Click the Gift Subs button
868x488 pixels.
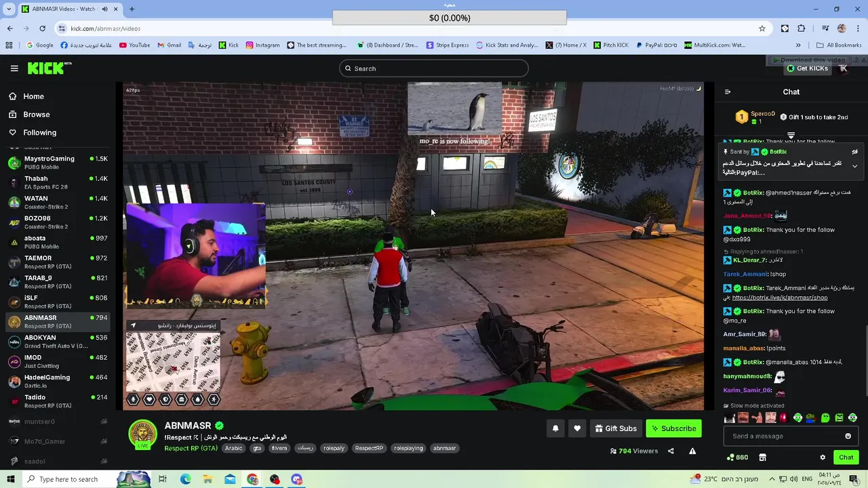[616, 428]
